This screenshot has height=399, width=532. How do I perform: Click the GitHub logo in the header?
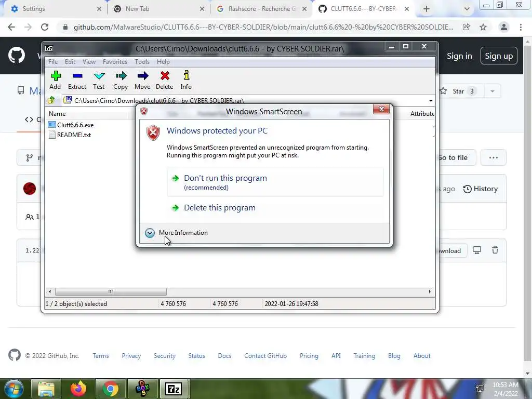click(x=17, y=56)
